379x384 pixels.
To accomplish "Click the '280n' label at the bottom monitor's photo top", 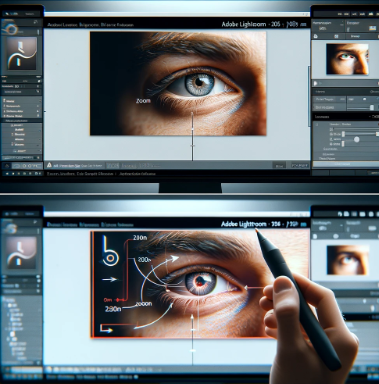I will 140,238.
